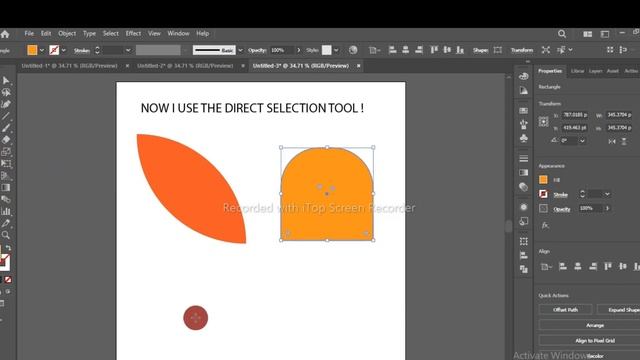Open the Effect menu

(133, 33)
